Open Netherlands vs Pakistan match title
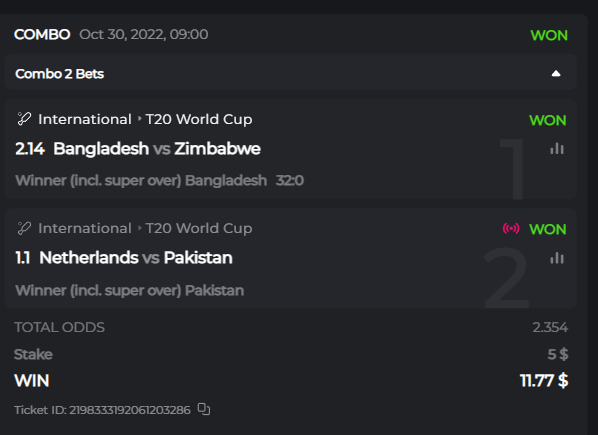Image resolution: width=598 pixels, height=435 pixels. point(136,258)
